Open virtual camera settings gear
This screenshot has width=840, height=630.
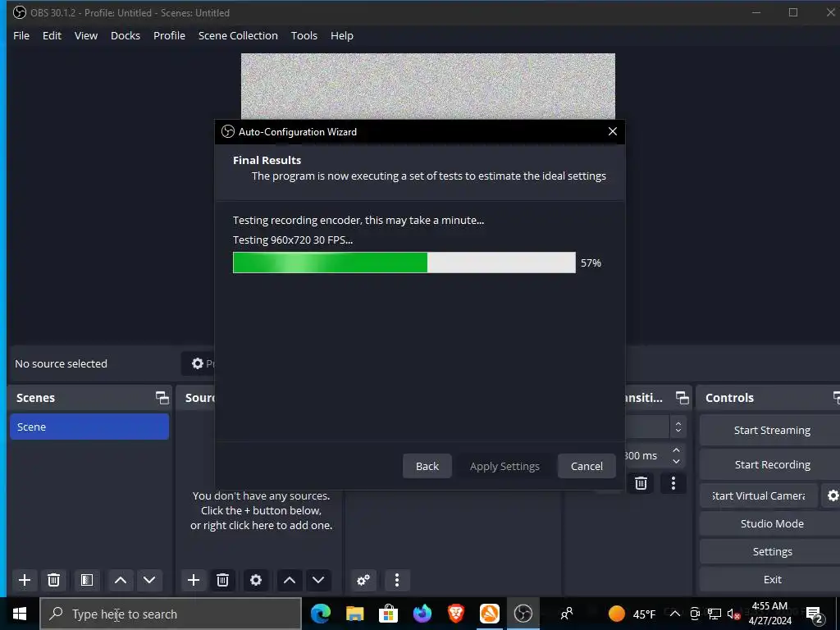tap(833, 495)
